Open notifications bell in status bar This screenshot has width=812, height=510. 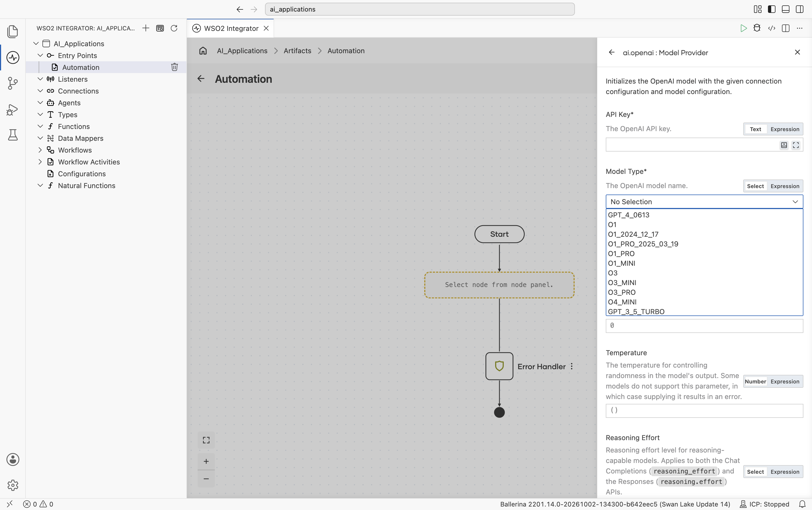click(x=802, y=504)
